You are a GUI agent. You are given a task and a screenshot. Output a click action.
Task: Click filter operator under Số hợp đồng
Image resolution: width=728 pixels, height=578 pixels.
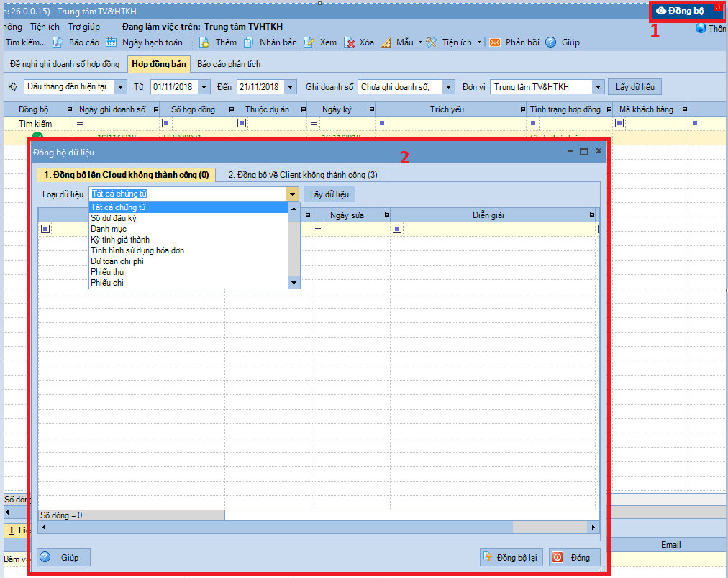(x=166, y=123)
